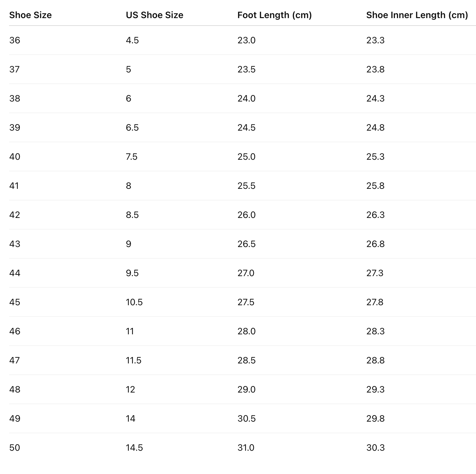476x474 pixels.
Task: Select foot length 27.5 cell
Action: click(246, 302)
